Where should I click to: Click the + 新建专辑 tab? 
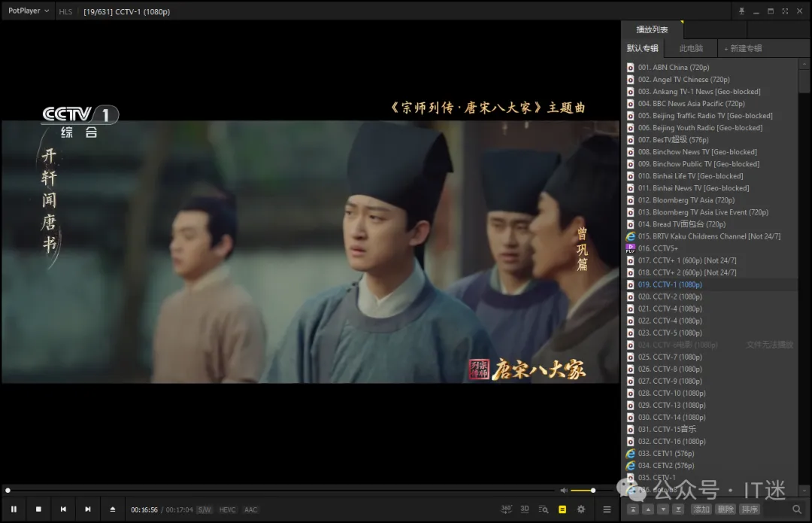[743, 48]
